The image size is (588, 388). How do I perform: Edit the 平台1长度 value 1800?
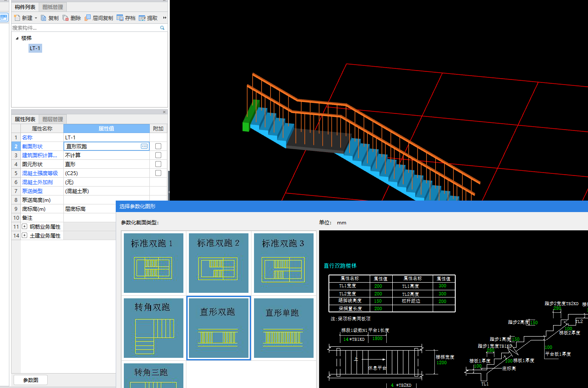tap(377, 338)
